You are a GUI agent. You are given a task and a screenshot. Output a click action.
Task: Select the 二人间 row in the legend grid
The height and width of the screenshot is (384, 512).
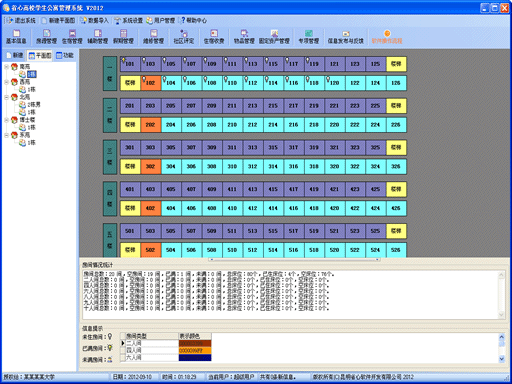pos(166,343)
